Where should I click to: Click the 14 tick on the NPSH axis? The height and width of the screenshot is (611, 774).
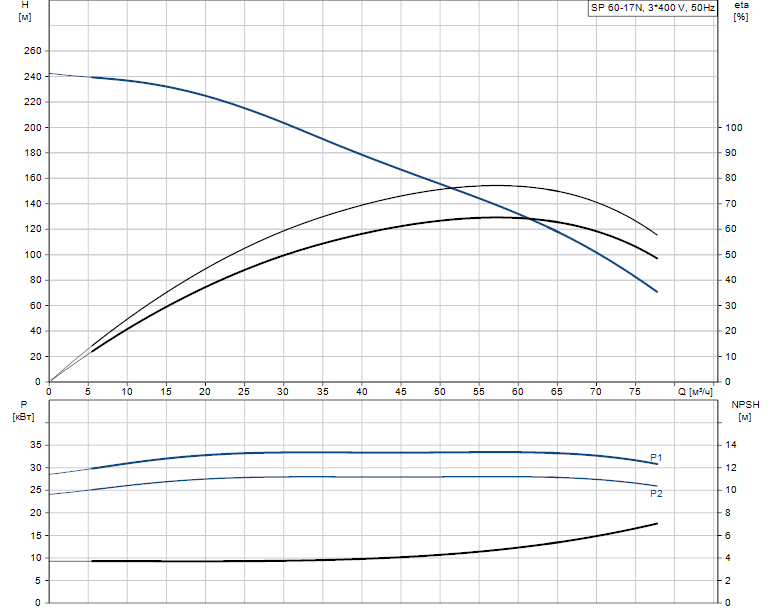click(731, 445)
